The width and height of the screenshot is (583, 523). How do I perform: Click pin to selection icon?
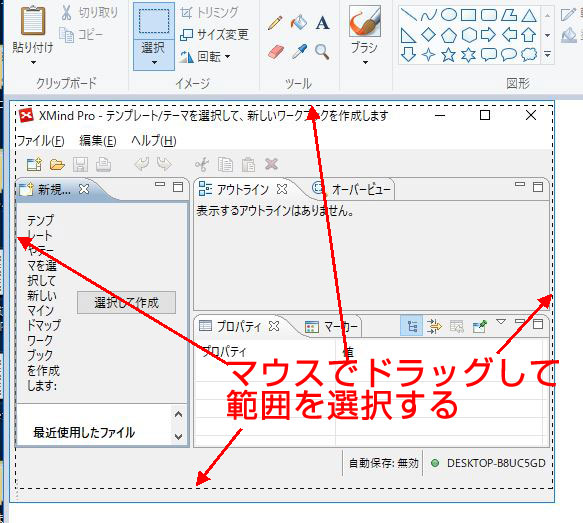coord(479,326)
